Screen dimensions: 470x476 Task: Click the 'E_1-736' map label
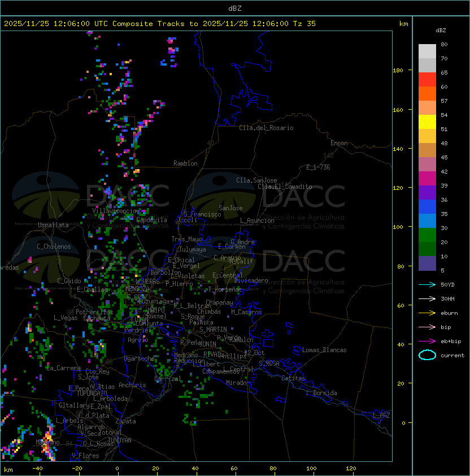318,167
